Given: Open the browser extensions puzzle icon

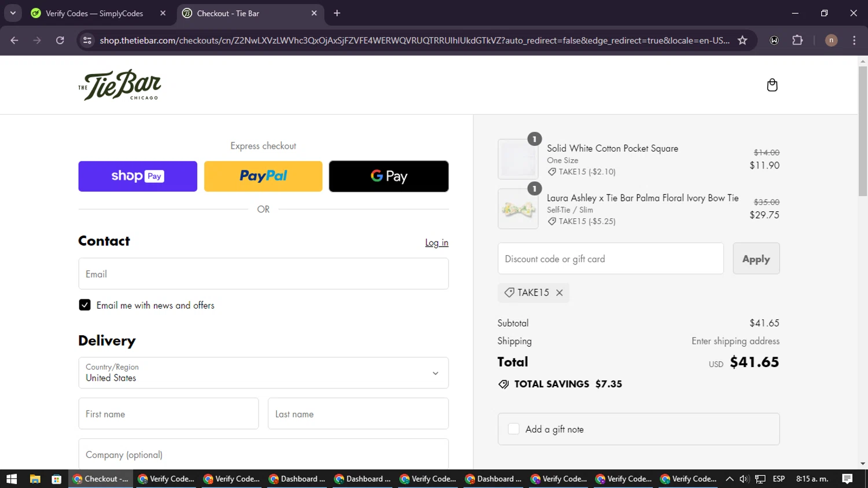Looking at the screenshot, I should point(797,41).
